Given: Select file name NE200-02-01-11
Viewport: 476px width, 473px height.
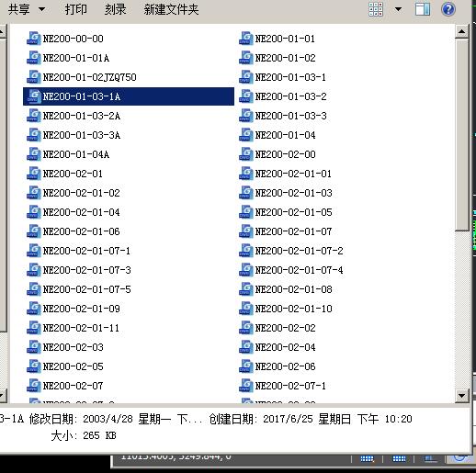Looking at the screenshot, I should tap(81, 328).
